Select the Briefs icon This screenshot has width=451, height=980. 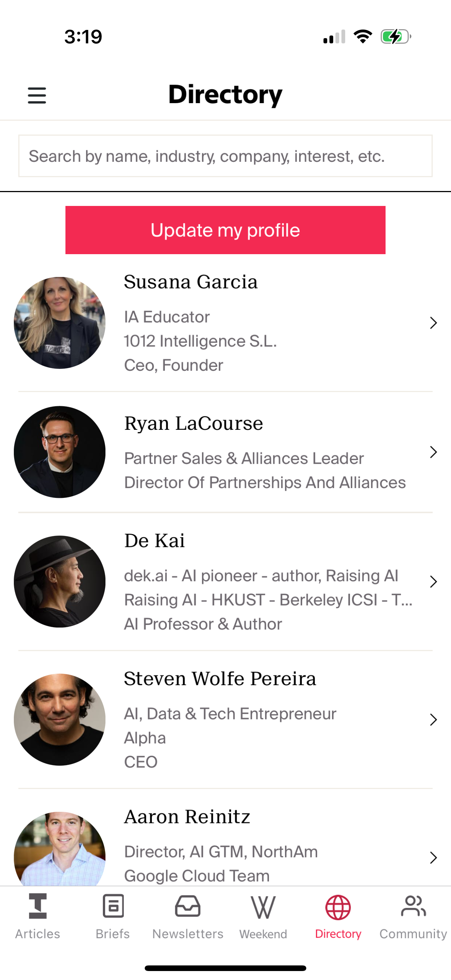[113, 907]
